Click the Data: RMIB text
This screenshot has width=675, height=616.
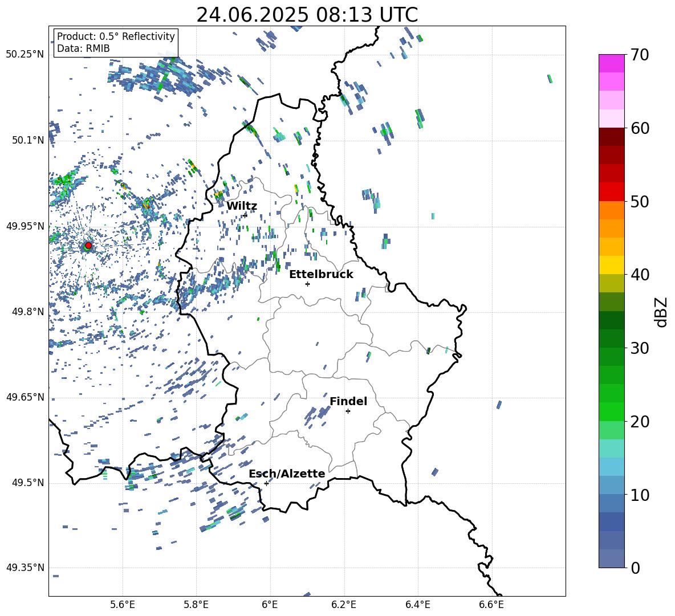click(x=83, y=48)
